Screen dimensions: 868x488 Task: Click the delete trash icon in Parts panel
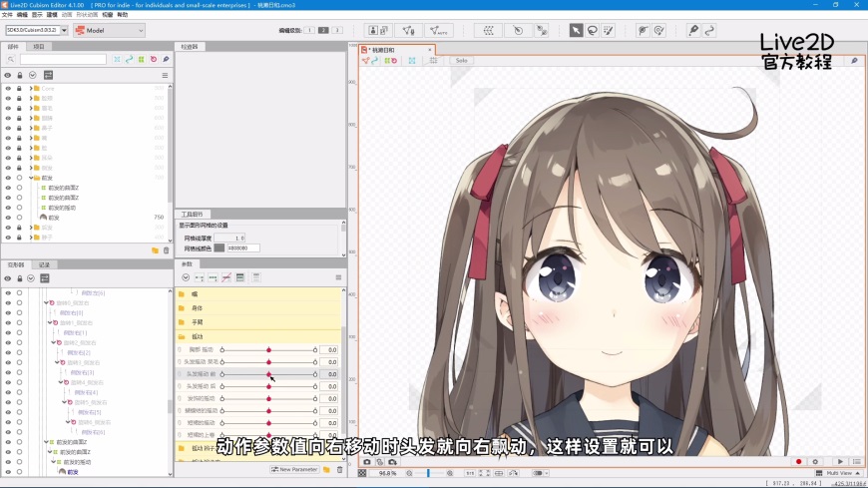pos(166,250)
